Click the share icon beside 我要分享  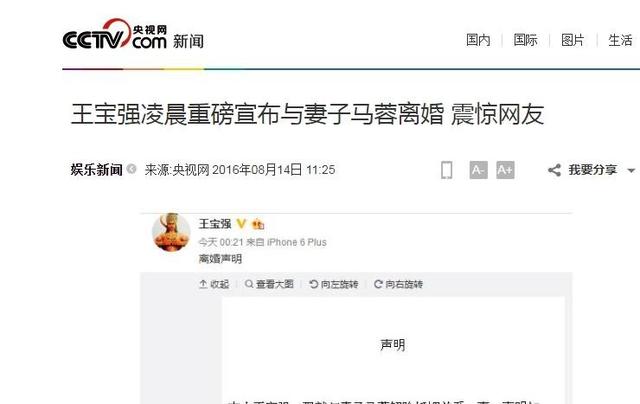pos(554,170)
